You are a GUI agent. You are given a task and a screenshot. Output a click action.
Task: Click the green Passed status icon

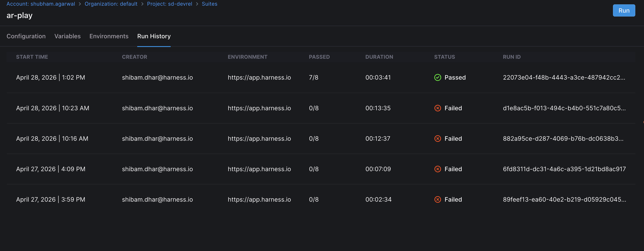[438, 77]
